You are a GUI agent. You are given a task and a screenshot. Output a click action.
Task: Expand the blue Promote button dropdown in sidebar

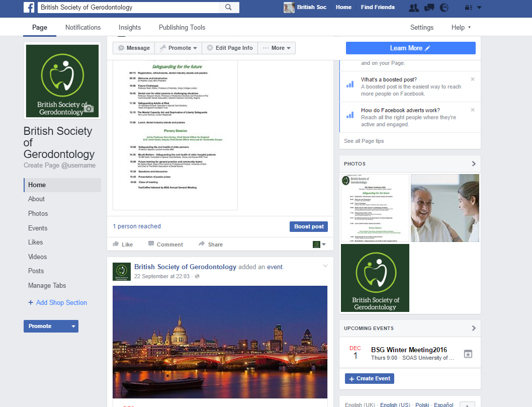tap(73, 326)
